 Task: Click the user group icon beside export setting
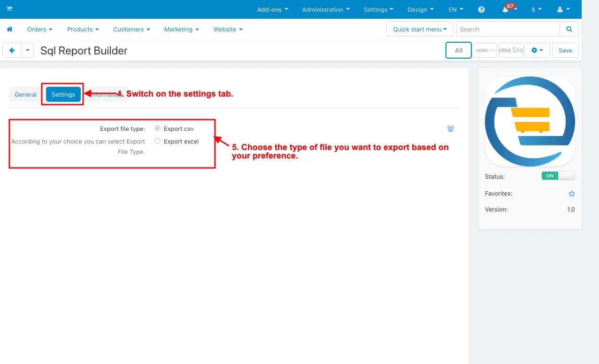coord(451,129)
